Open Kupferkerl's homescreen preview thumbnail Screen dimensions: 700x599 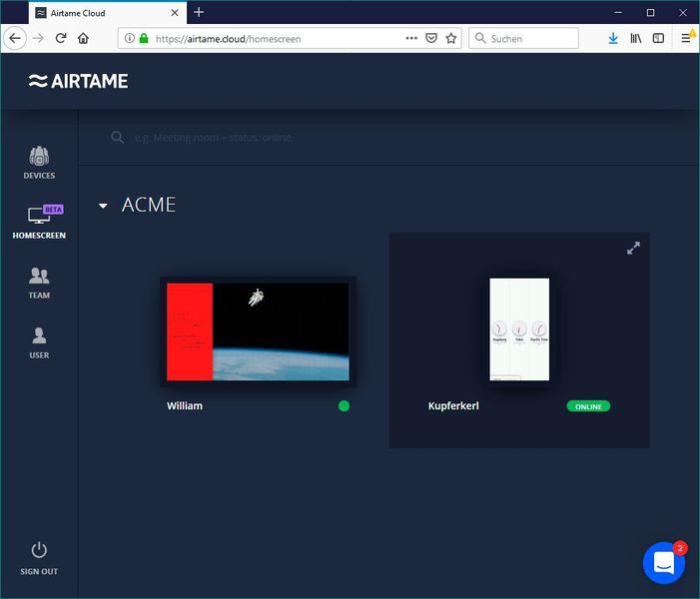coord(519,329)
